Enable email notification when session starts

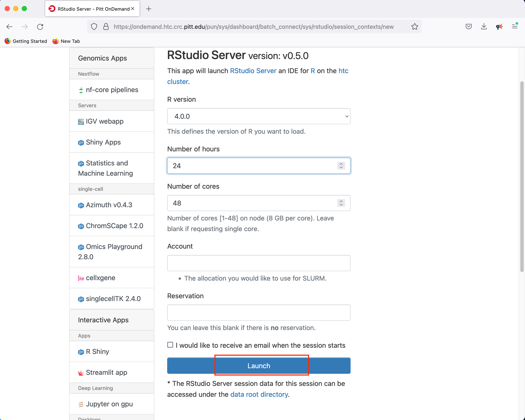(x=170, y=345)
